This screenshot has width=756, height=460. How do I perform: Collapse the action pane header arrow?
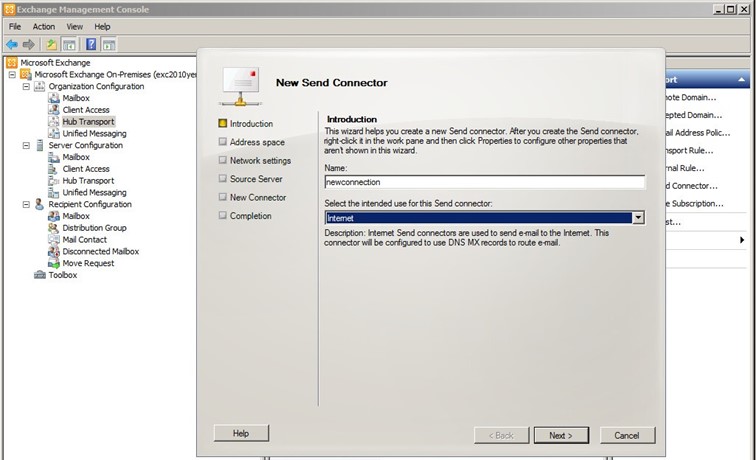(x=742, y=80)
